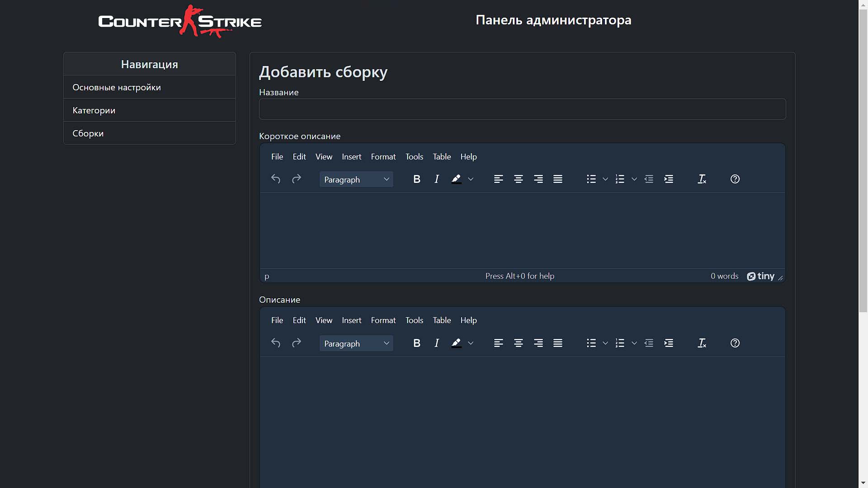The height and width of the screenshot is (488, 868).
Task: Go to Категории in navigation
Action: [94, 110]
